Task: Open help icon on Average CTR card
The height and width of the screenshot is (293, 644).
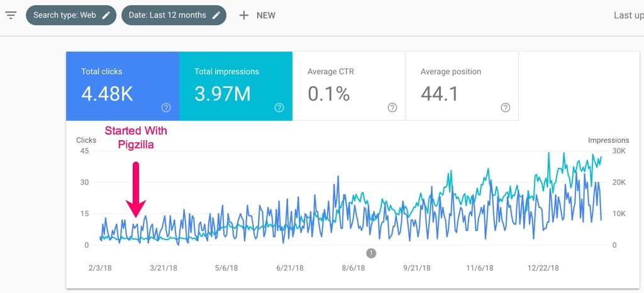Action: click(392, 108)
